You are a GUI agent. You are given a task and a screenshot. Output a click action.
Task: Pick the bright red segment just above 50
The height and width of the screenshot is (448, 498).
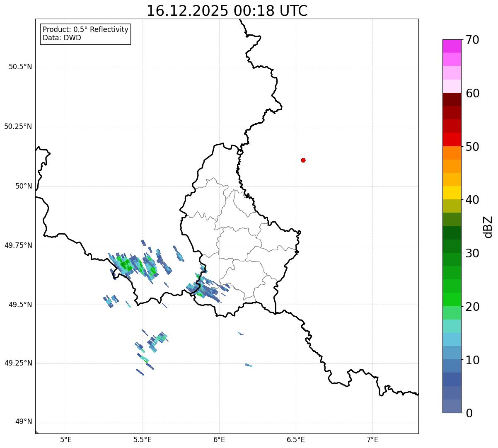452,139
